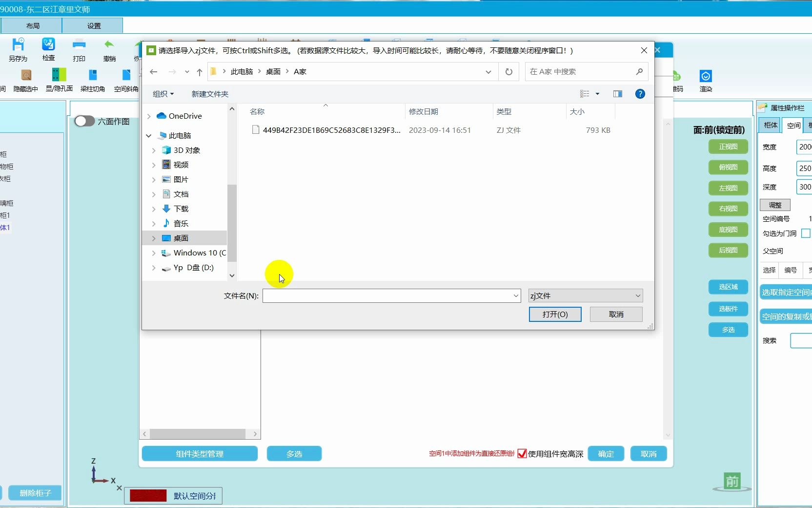Expand the OneDrive tree node
812x508 pixels.
[x=149, y=116]
